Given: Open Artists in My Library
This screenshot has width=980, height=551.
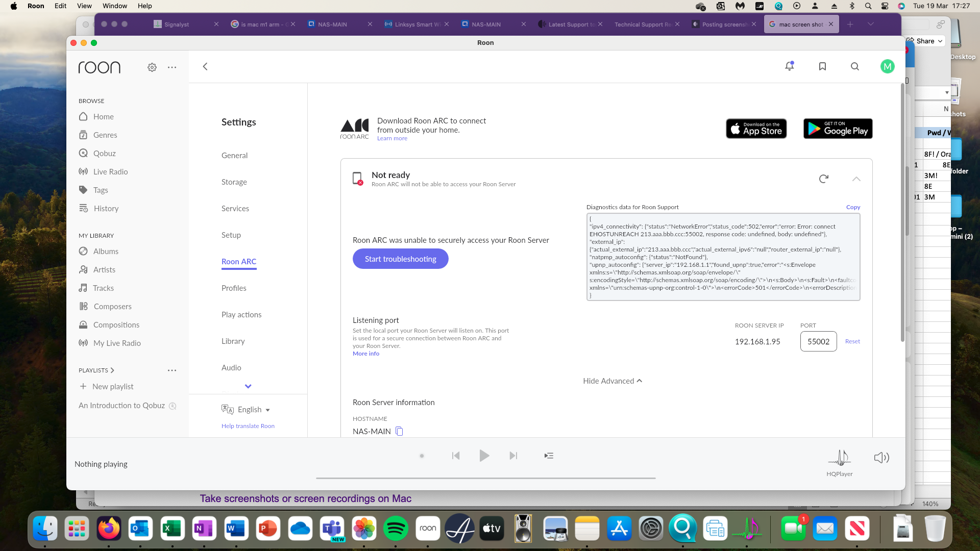Looking at the screenshot, I should point(104,270).
